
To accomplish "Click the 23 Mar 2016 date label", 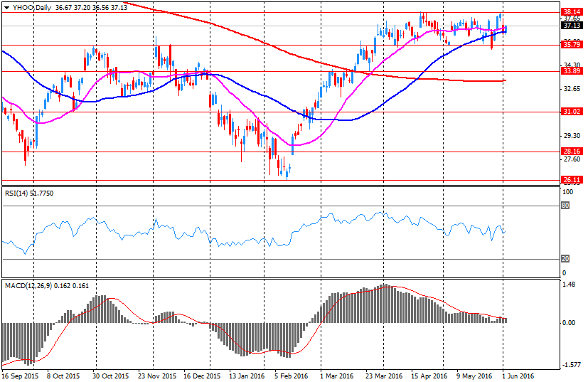I will coord(383,375).
